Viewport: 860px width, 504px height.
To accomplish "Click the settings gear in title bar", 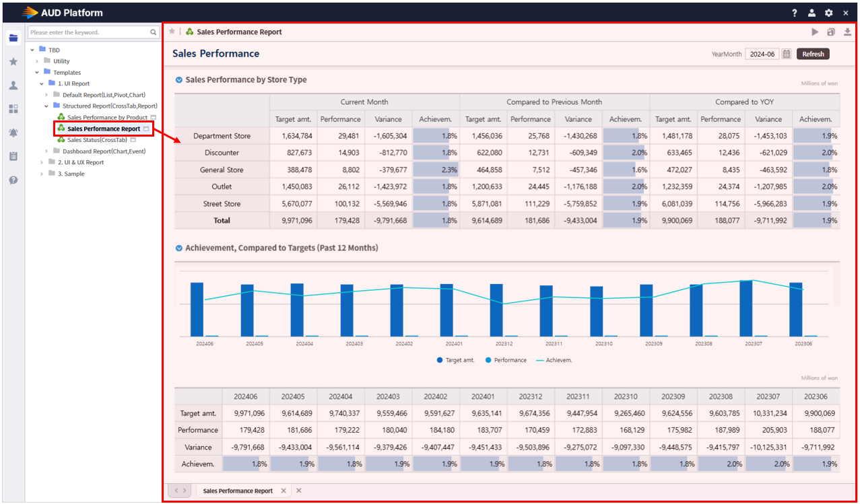I will (x=829, y=13).
